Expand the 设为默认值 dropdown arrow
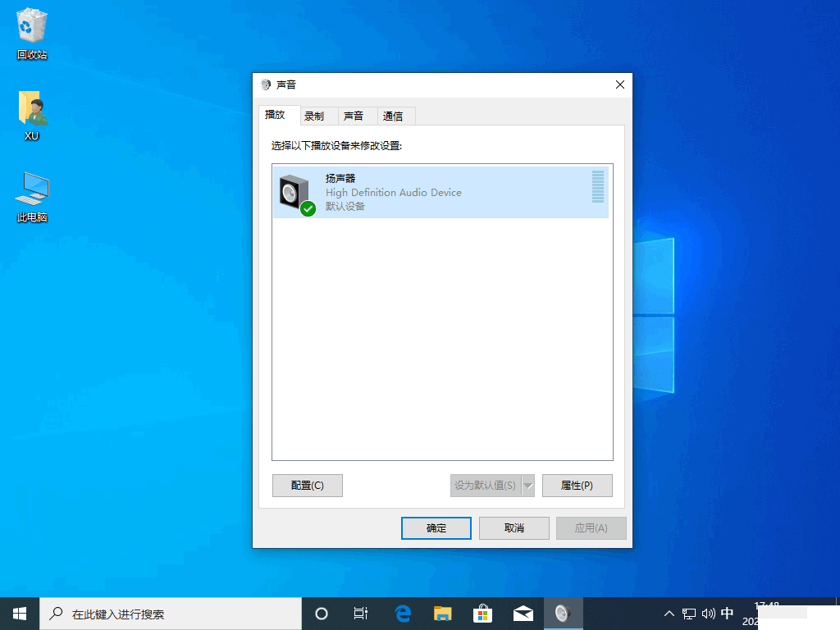 [527, 486]
